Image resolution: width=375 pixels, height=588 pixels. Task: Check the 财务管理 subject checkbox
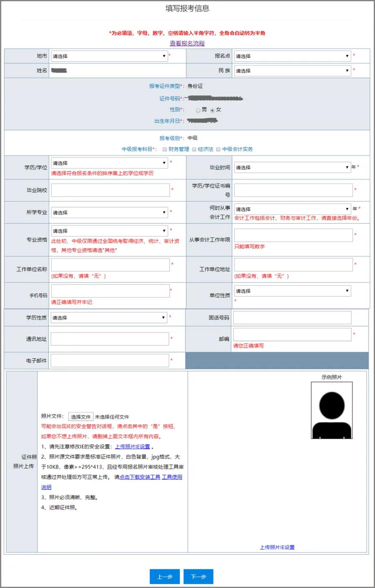[165, 149]
